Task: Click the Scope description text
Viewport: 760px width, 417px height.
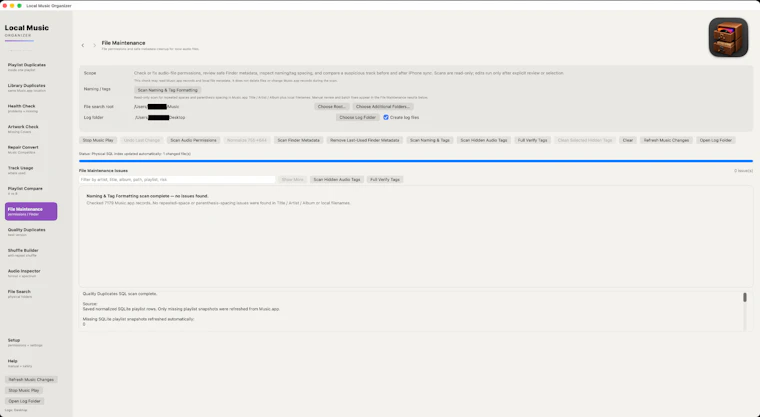Action: [x=349, y=73]
